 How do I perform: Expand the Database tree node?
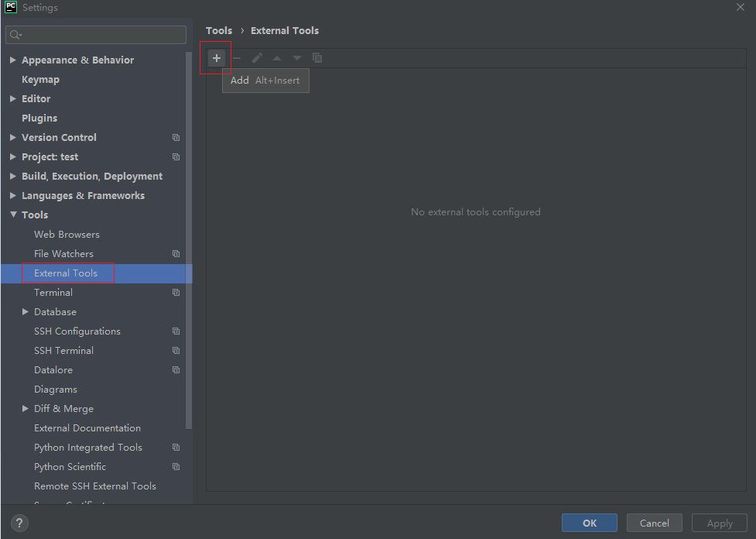click(x=26, y=311)
